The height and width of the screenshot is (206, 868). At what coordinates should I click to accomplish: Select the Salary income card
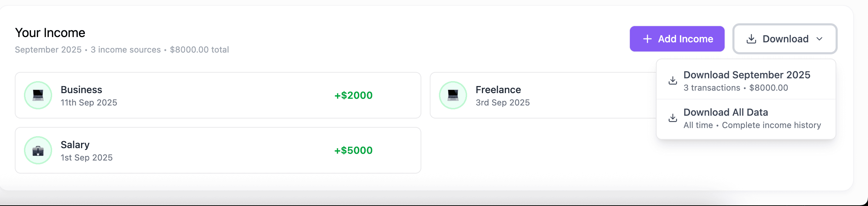pyautogui.click(x=217, y=150)
